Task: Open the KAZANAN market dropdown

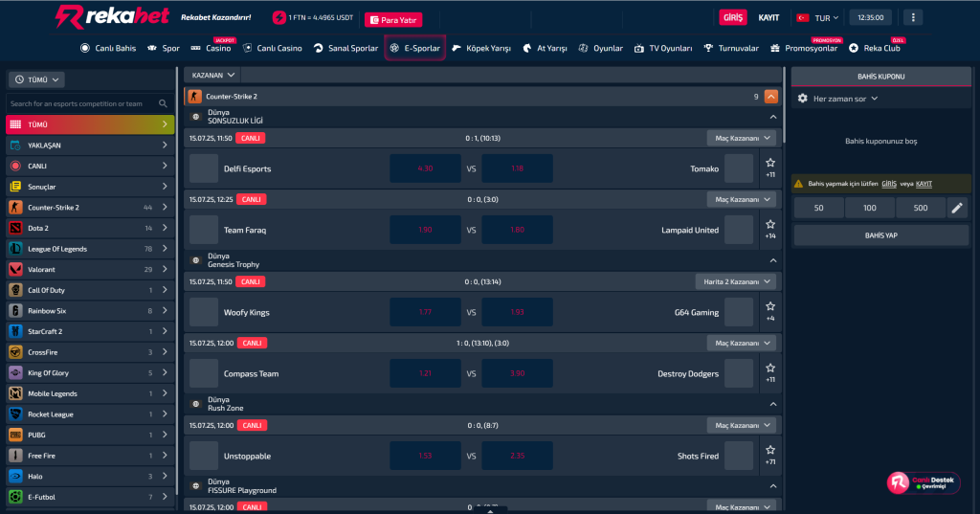Action: point(212,75)
